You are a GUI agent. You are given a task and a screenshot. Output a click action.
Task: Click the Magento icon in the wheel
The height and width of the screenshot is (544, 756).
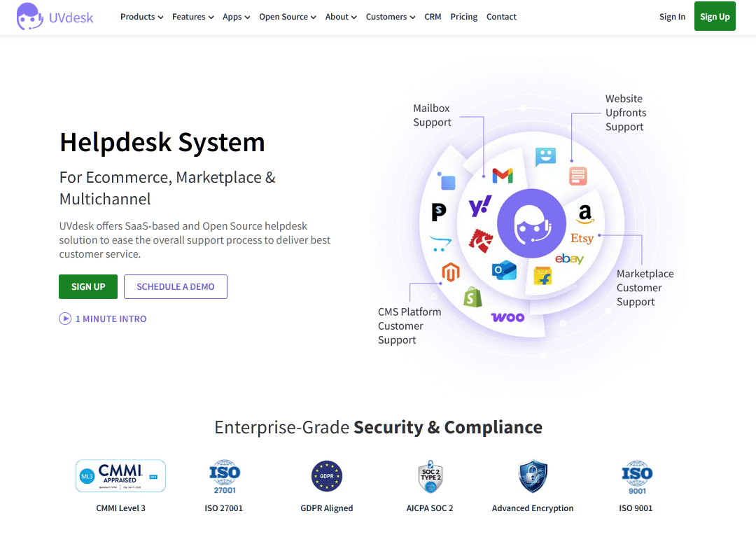pos(451,272)
